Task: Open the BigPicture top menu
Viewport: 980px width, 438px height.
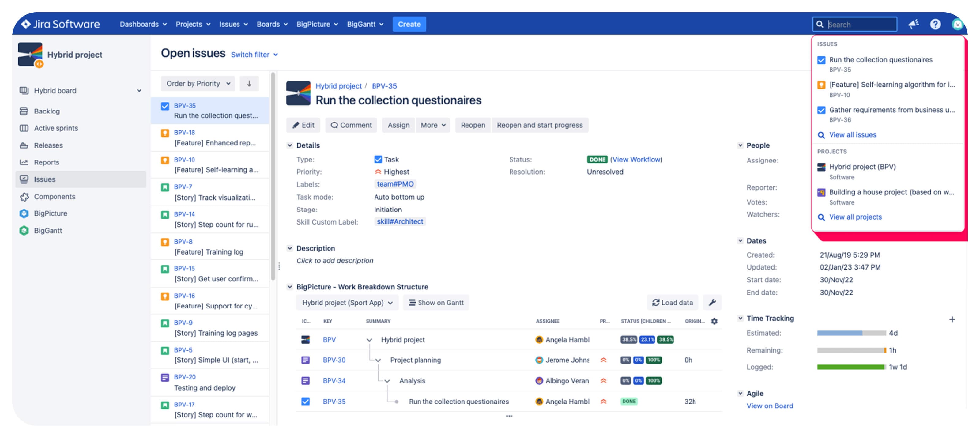Action: point(317,24)
